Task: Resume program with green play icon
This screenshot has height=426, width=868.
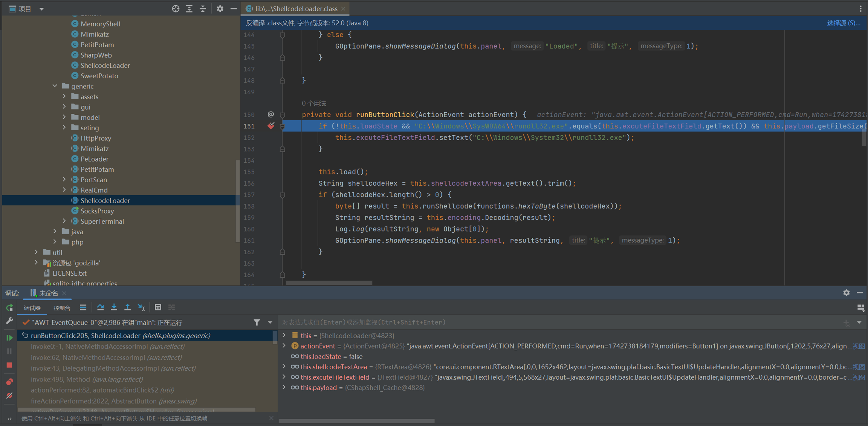Action: tap(9, 337)
